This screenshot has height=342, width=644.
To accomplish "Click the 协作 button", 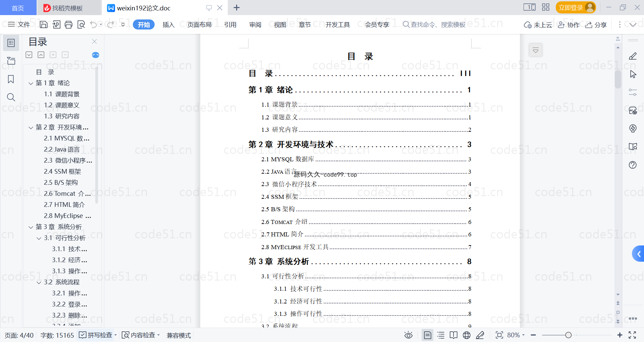I will coord(569,24).
